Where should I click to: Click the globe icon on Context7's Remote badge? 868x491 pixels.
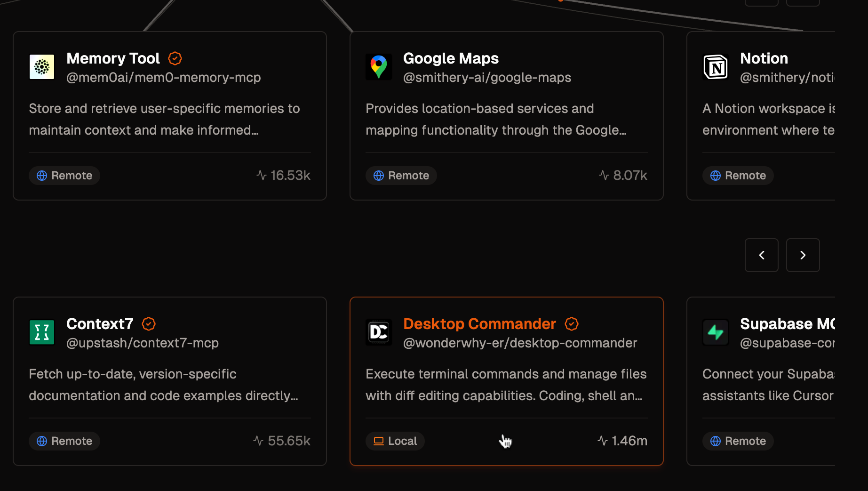[42, 441]
